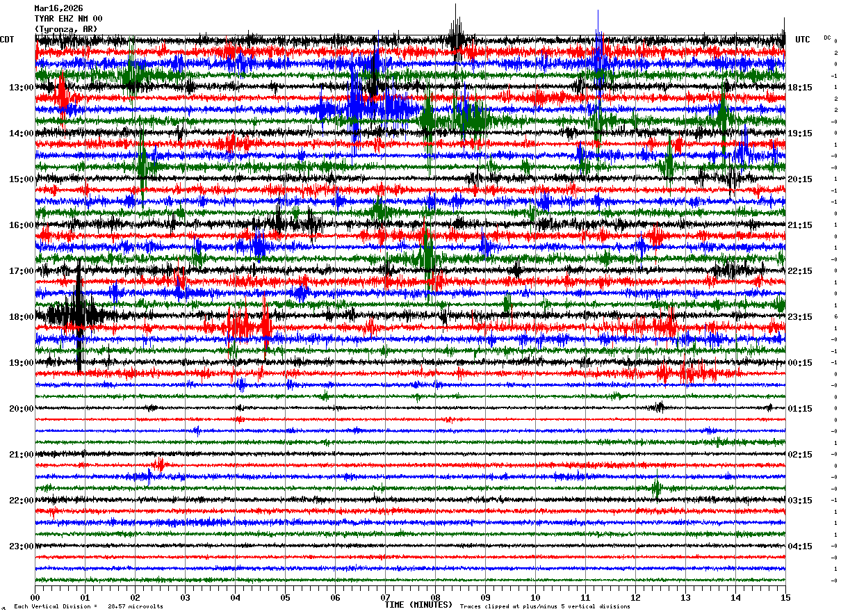Click the 02:15 UTC time label
841x616 pixels.
pos(800,455)
